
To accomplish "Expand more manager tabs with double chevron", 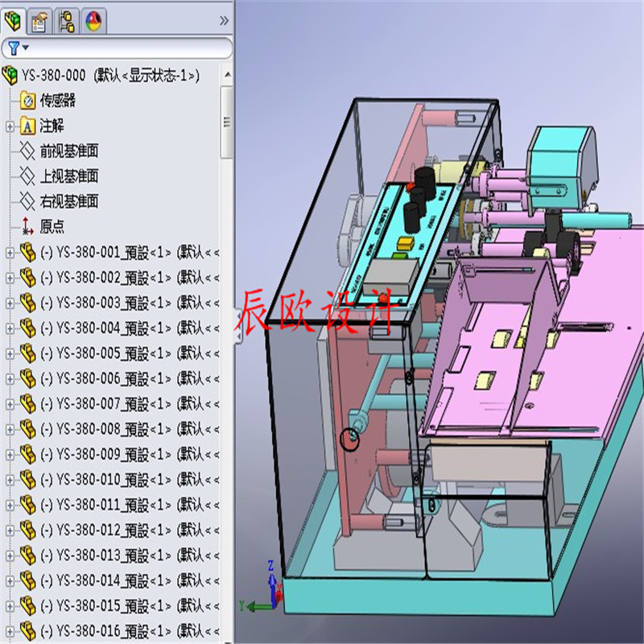I will (224, 21).
